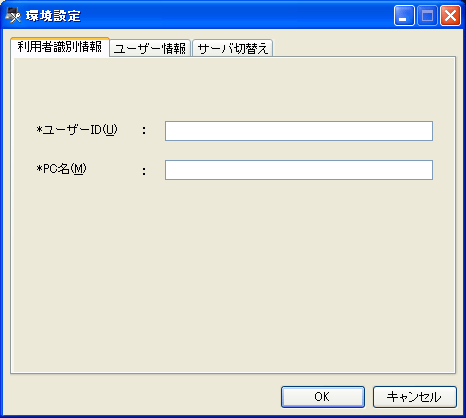The height and width of the screenshot is (418, 466).
Task: Confirm settings with the OK button
Action: [x=323, y=397]
